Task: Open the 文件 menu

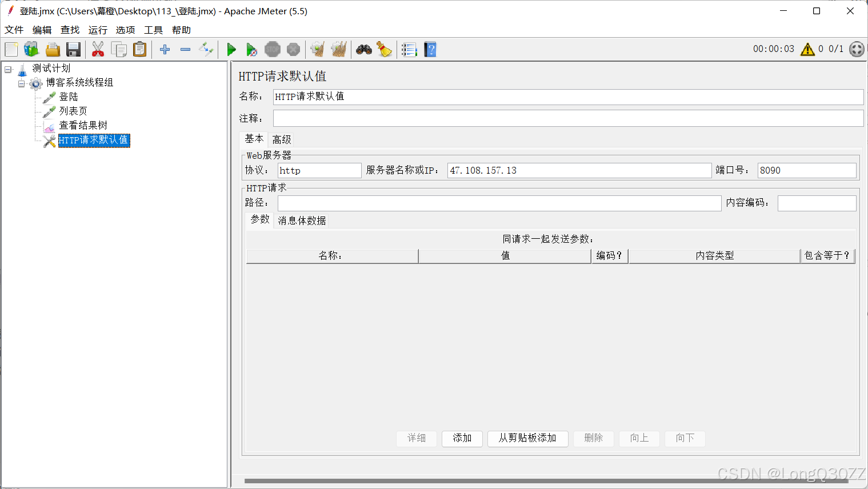Action: (x=14, y=30)
